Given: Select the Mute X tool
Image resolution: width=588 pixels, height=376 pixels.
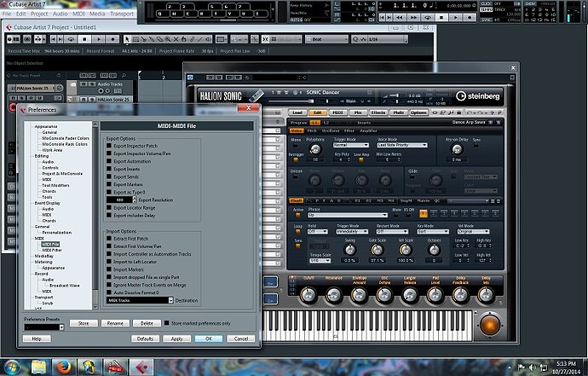Looking at the screenshot, I should (176, 39).
